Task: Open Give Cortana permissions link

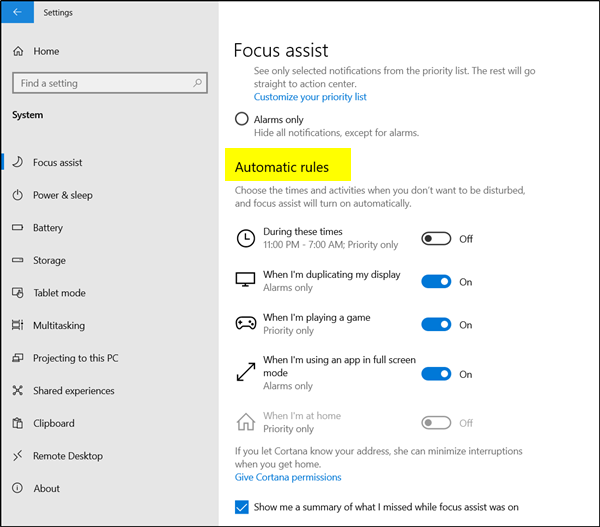Action: 288,477
